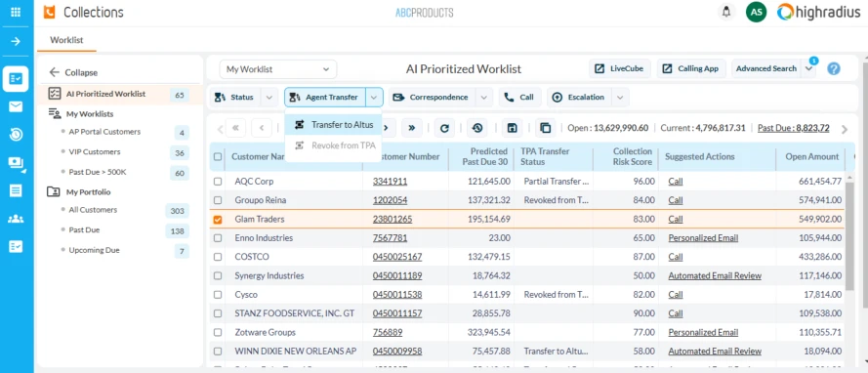The width and height of the screenshot is (868, 373).
Task: Sort by the Open Amount column header
Action: [811, 156]
